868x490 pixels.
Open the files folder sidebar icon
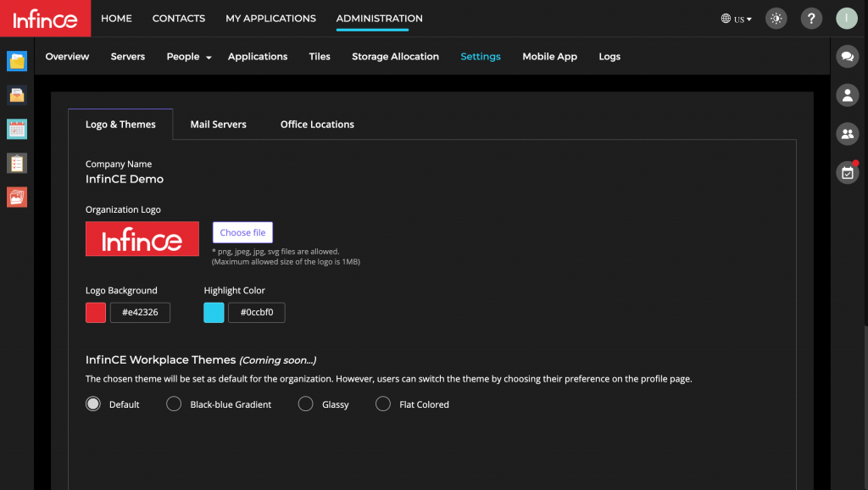click(17, 61)
